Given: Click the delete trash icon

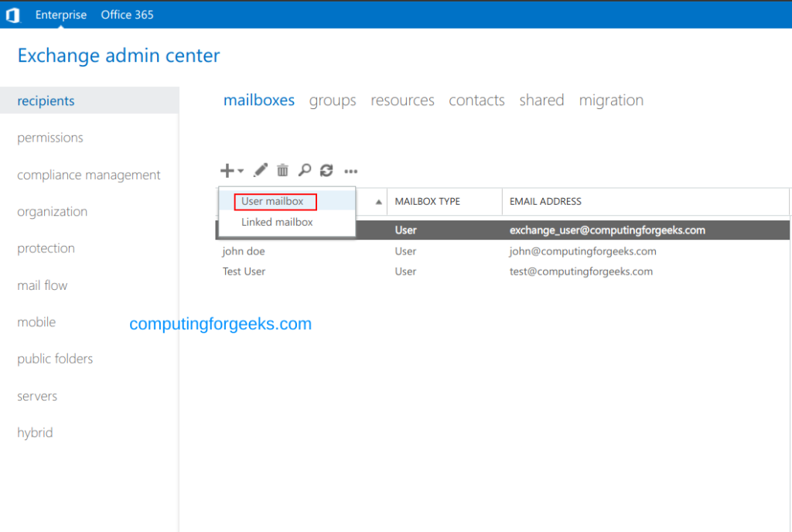Looking at the screenshot, I should 282,170.
